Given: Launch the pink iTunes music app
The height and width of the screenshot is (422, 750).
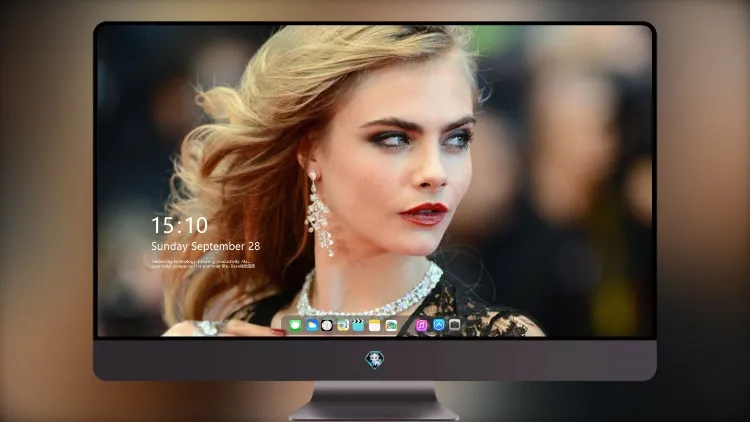Looking at the screenshot, I should (x=421, y=325).
